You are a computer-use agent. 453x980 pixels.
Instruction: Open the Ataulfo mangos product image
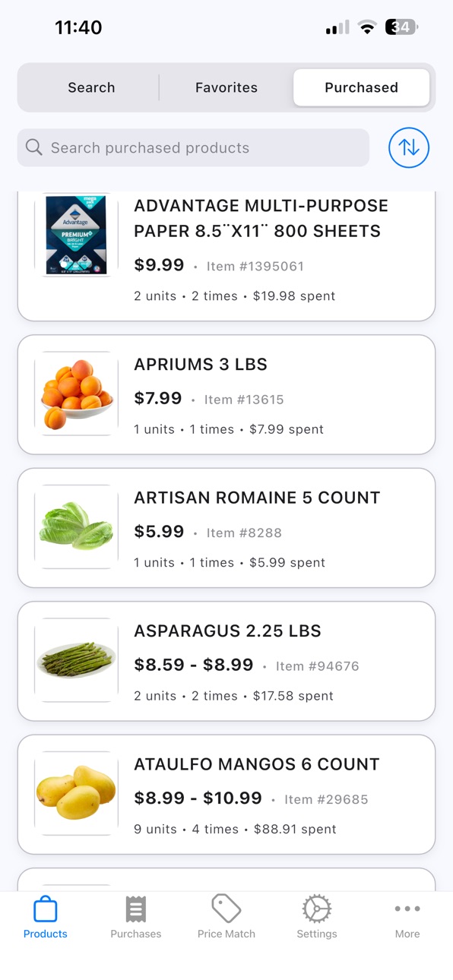[76, 794]
